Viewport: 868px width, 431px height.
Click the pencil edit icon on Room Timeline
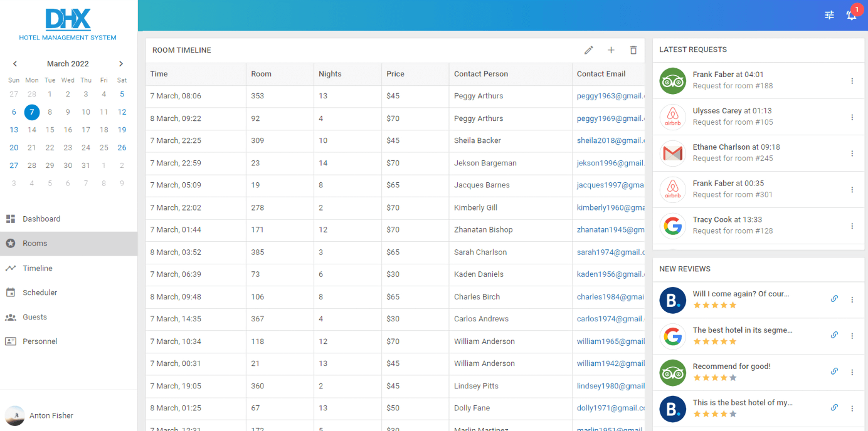point(588,49)
